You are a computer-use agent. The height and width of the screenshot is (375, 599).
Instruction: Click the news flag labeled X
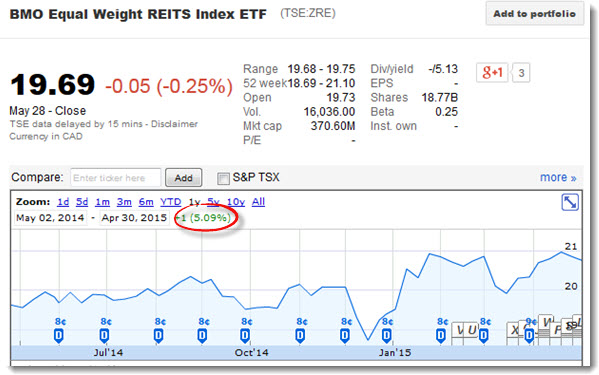(x=514, y=330)
